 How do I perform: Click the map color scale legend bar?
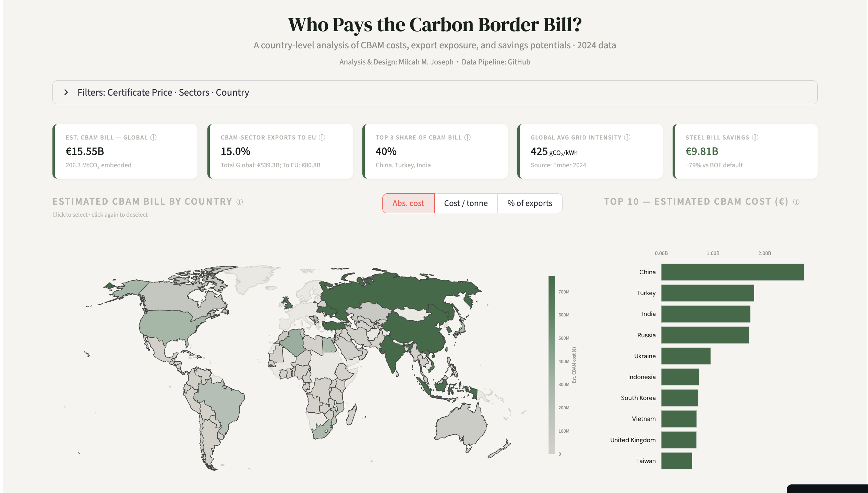click(551, 365)
